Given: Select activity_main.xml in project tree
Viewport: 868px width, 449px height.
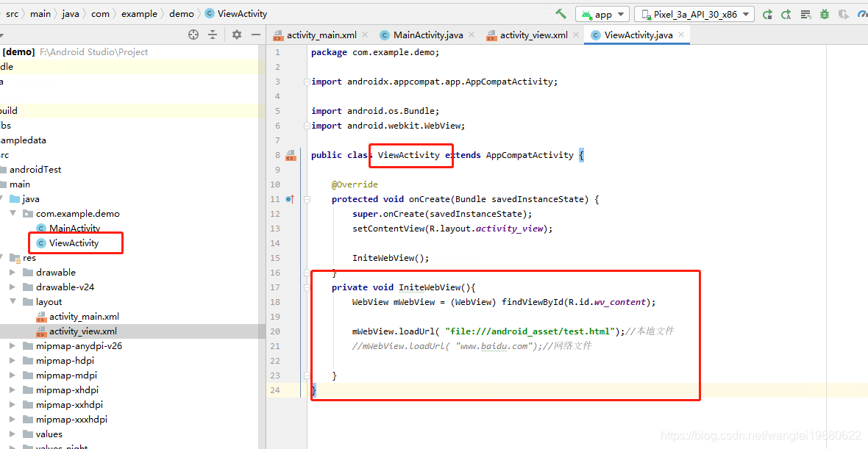Looking at the screenshot, I should [84, 317].
